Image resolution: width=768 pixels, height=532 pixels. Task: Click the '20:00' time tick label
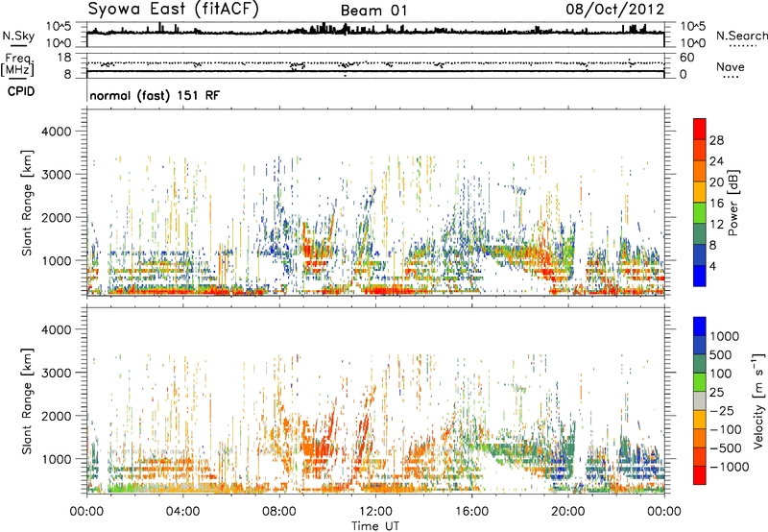pyautogui.click(x=568, y=512)
